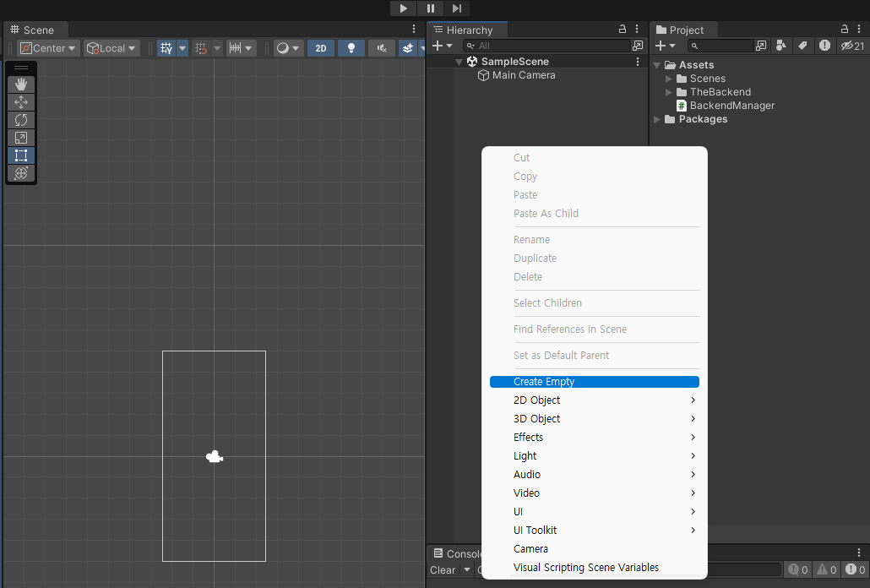Select the Rotate tool

coord(21,120)
